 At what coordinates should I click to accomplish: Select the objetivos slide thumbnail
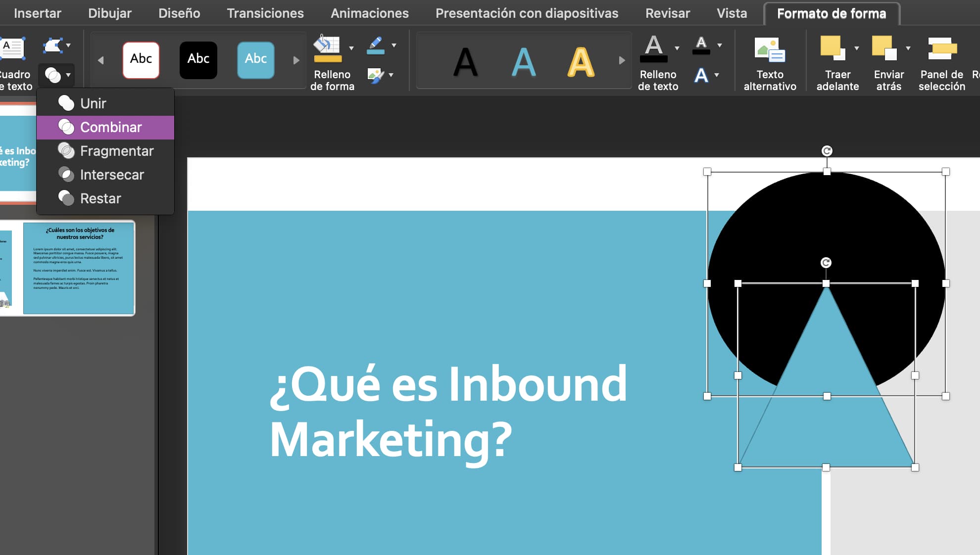point(78,267)
